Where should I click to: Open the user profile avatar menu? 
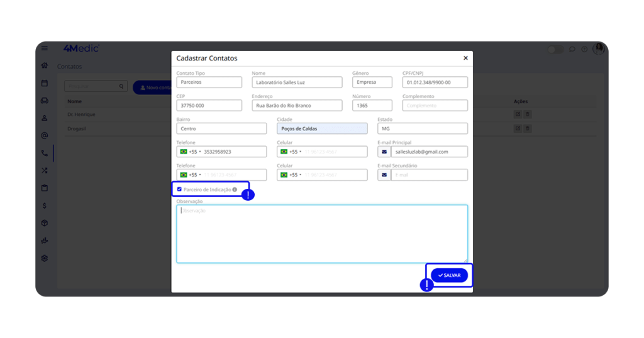[598, 48]
